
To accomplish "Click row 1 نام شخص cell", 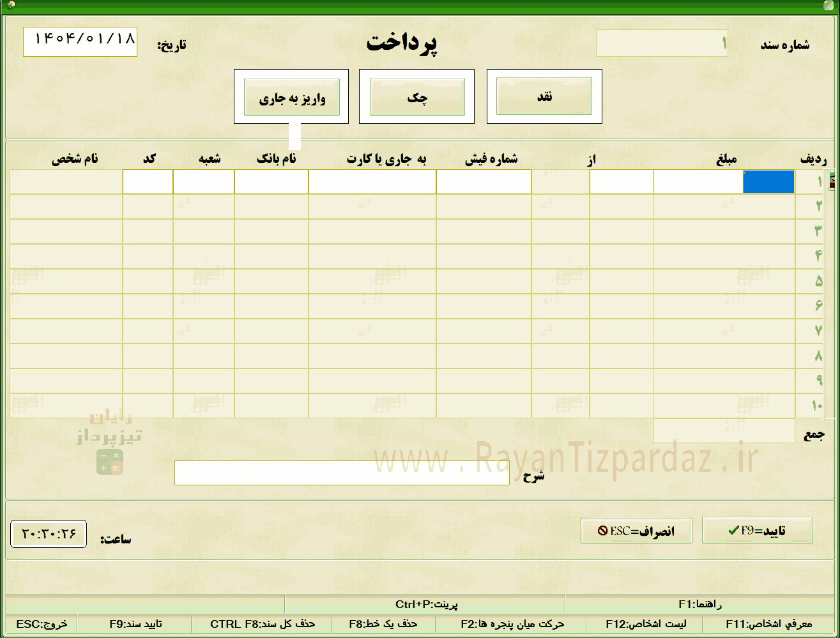I will [66, 181].
